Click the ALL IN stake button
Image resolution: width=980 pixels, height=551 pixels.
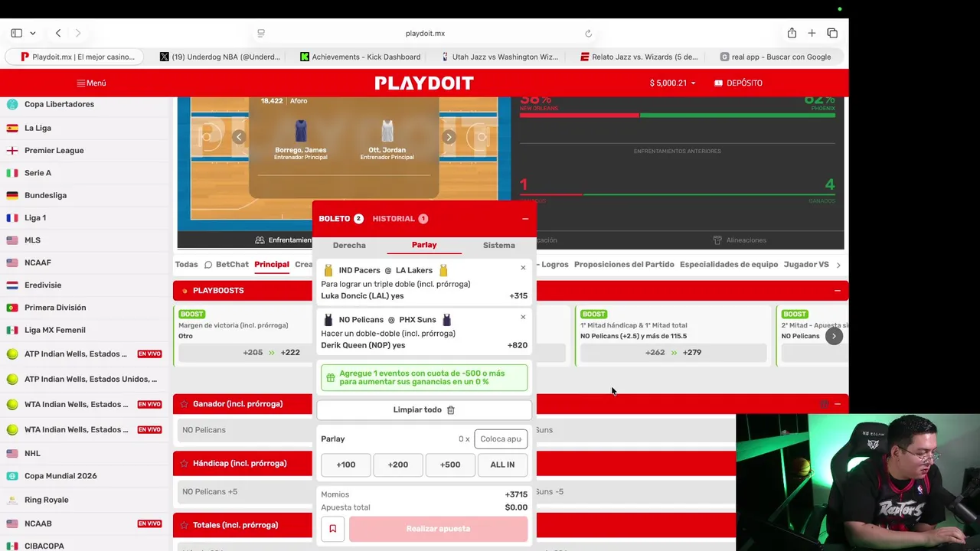click(502, 465)
